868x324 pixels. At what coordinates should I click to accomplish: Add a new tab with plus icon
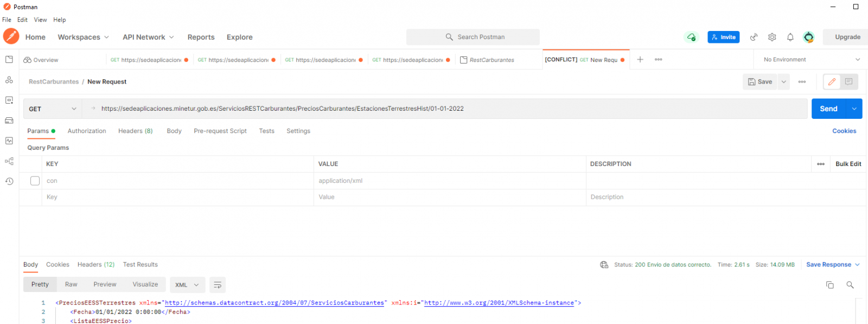640,60
